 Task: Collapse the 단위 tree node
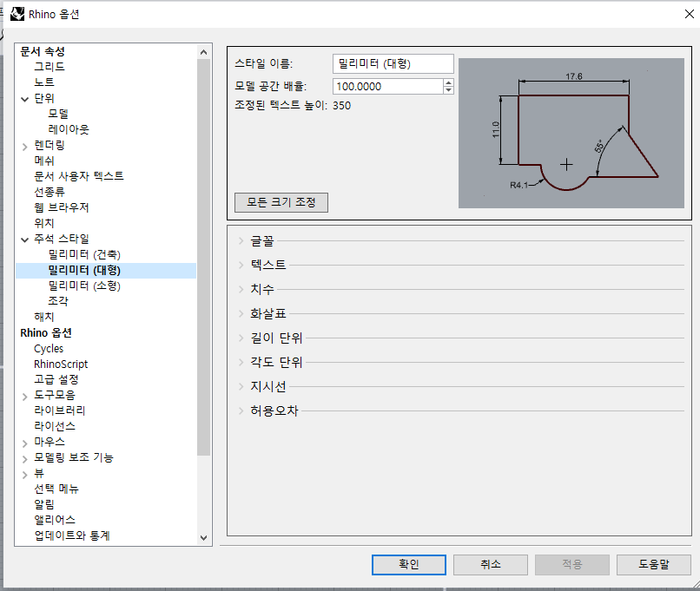(25, 99)
